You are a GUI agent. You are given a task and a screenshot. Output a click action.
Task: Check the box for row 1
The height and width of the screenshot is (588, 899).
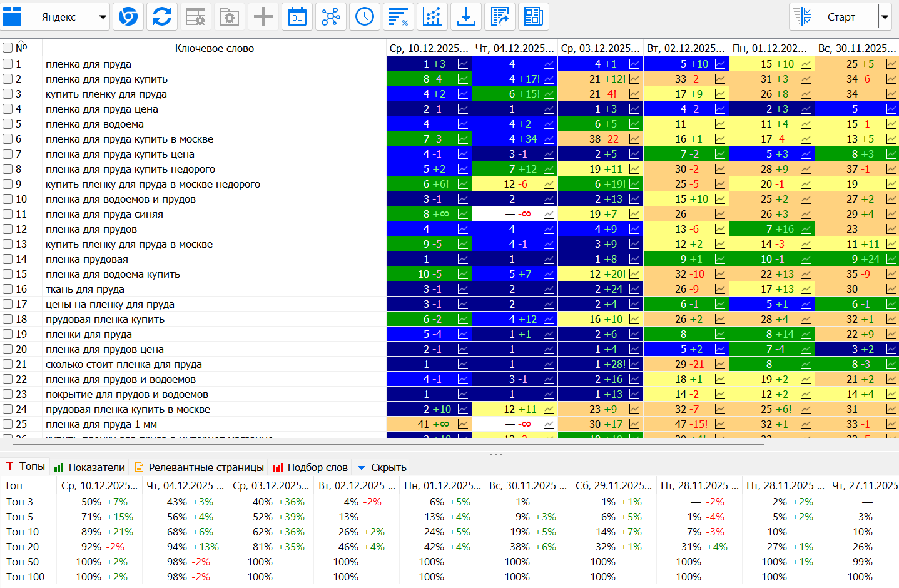click(8, 64)
